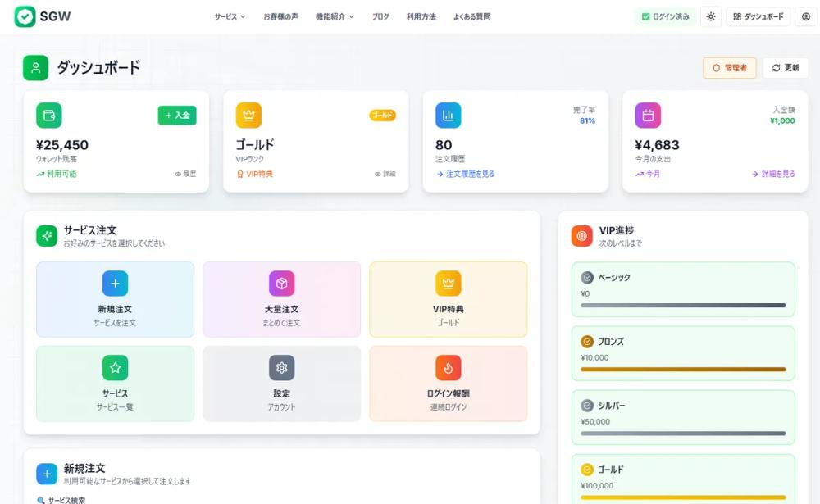Click the シルバー progress bar
Screen dimensions: 820x504
(683, 434)
